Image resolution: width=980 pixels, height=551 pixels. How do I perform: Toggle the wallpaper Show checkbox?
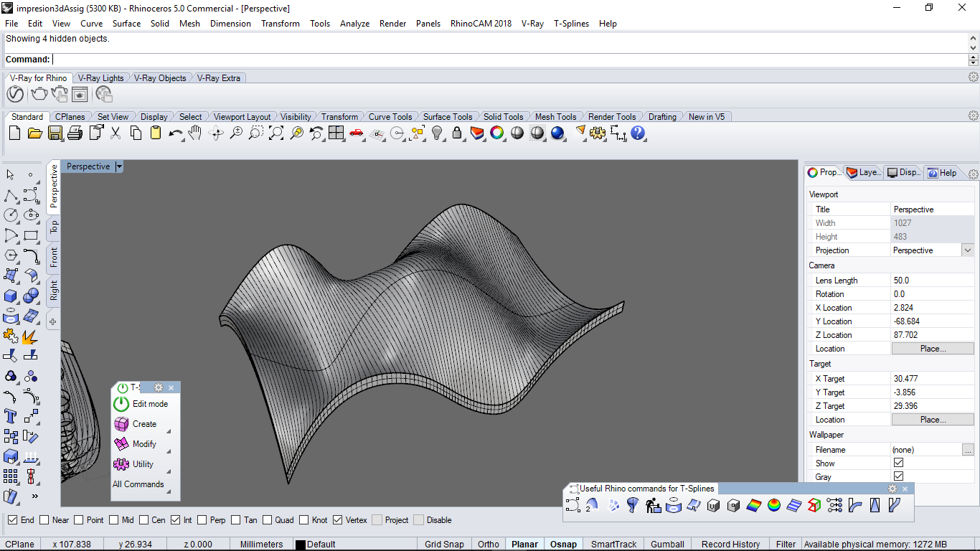click(x=898, y=463)
